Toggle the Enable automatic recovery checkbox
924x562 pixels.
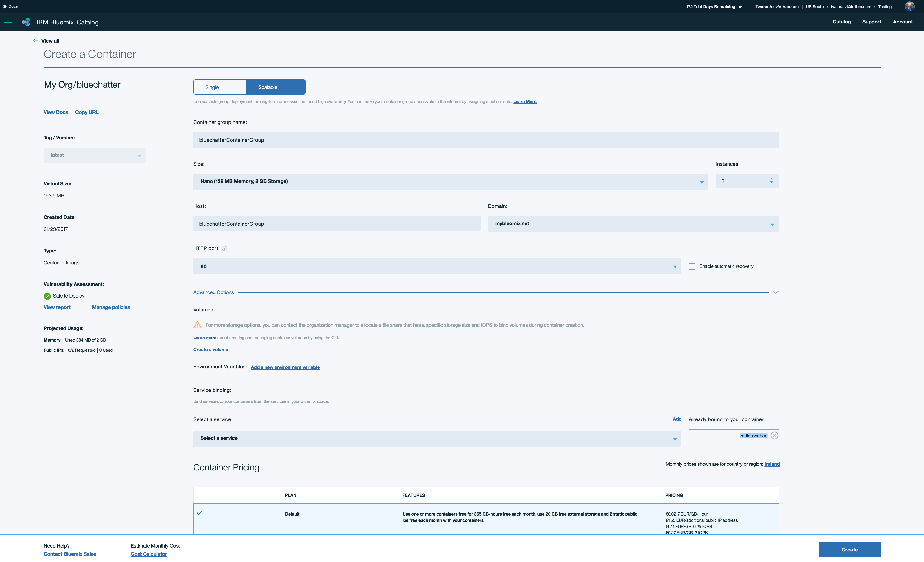(x=692, y=266)
